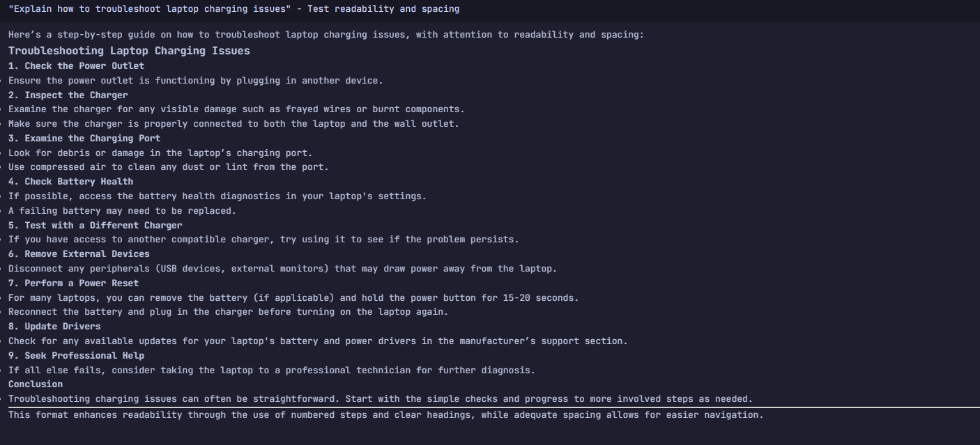Click the line about battery health diagnostics
Screen dimensions: 980x445
[x=217, y=196]
